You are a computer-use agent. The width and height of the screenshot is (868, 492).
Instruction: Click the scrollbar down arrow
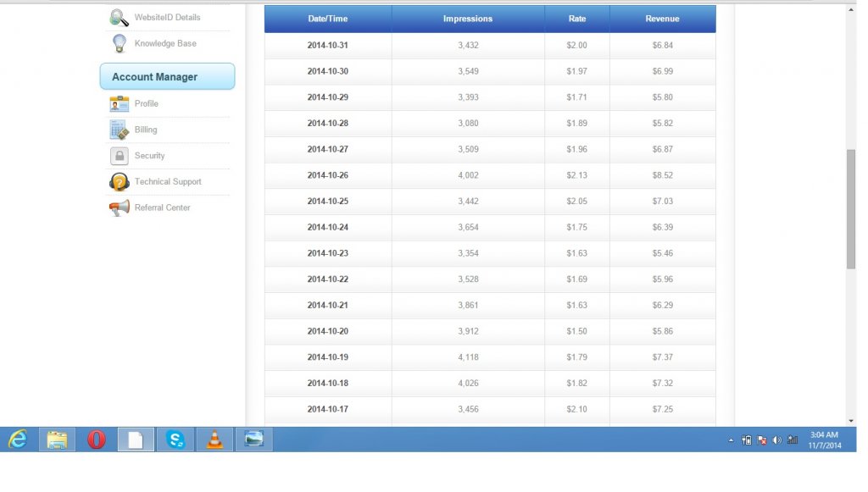(x=851, y=421)
